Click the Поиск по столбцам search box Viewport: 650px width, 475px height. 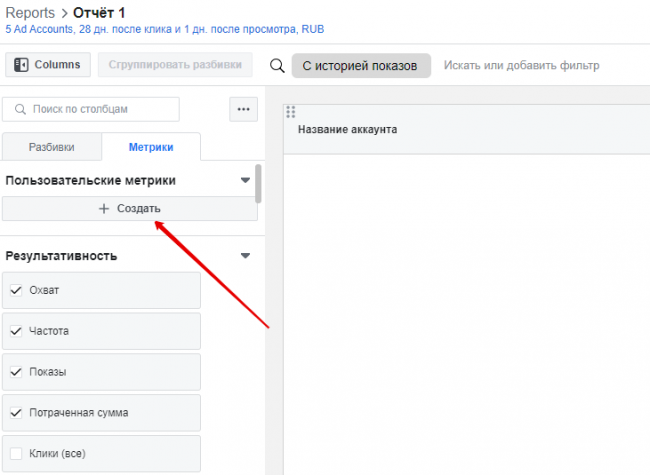(92, 109)
